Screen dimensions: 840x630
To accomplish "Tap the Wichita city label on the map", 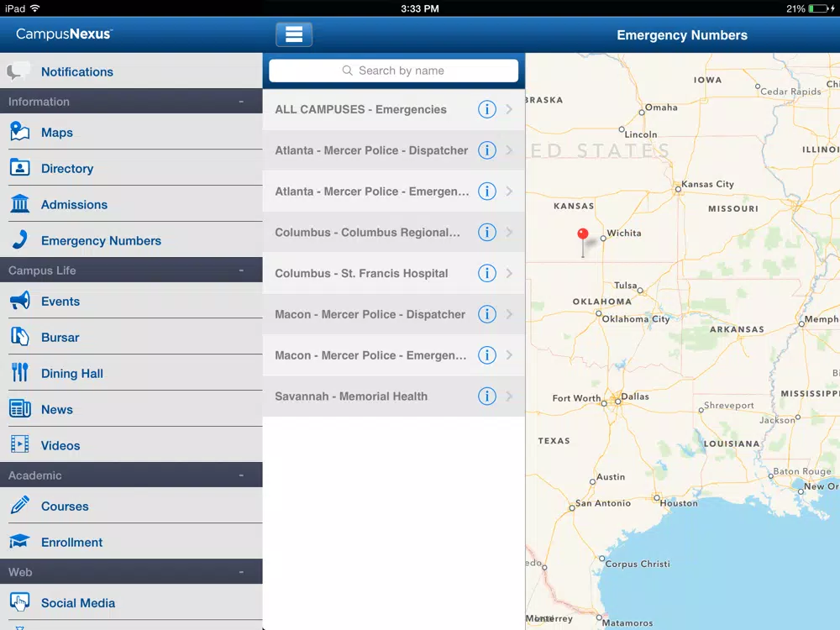I will coord(624,233).
